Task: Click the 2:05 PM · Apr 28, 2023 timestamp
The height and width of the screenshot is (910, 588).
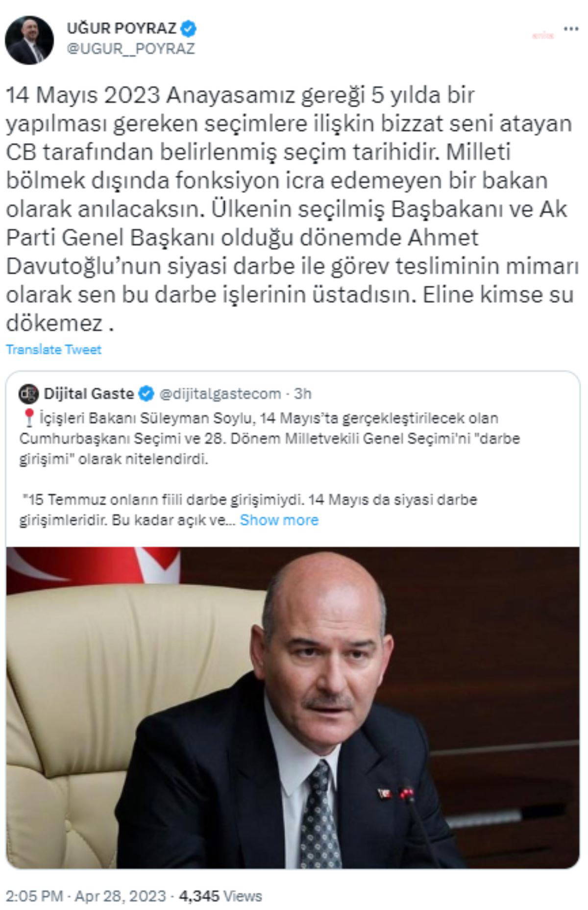Action: coord(86,896)
